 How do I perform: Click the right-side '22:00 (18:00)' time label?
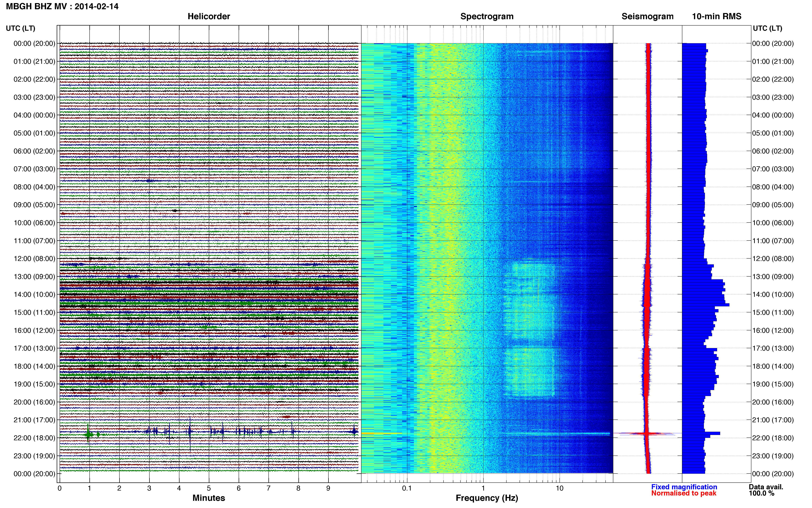coord(773,438)
